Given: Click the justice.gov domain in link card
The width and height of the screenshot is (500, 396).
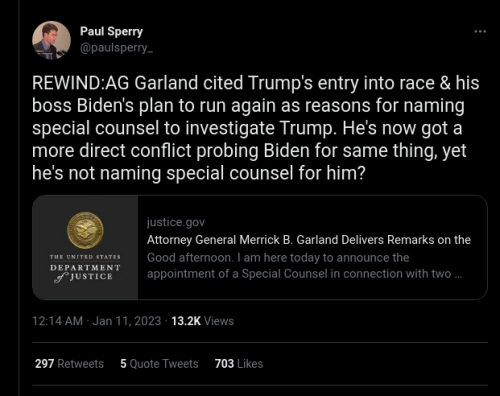Looking at the screenshot, I should (176, 222).
